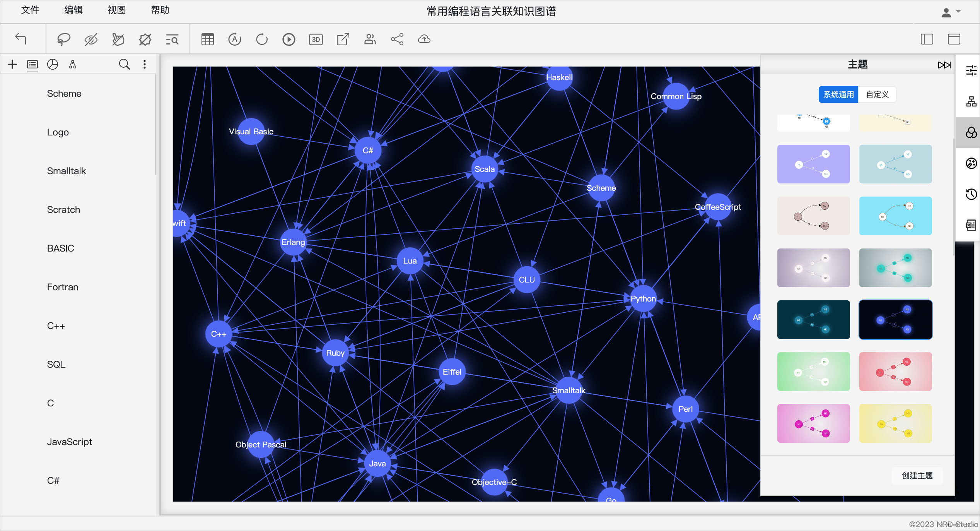Viewport: 980px width, 531px height.
Task: Click the 创建主题 button
Action: [x=916, y=475]
